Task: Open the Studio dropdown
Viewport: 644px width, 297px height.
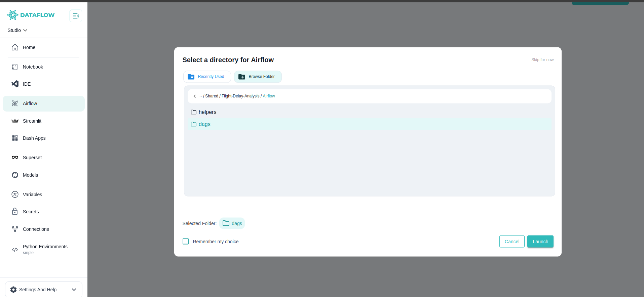Action: 17,30
